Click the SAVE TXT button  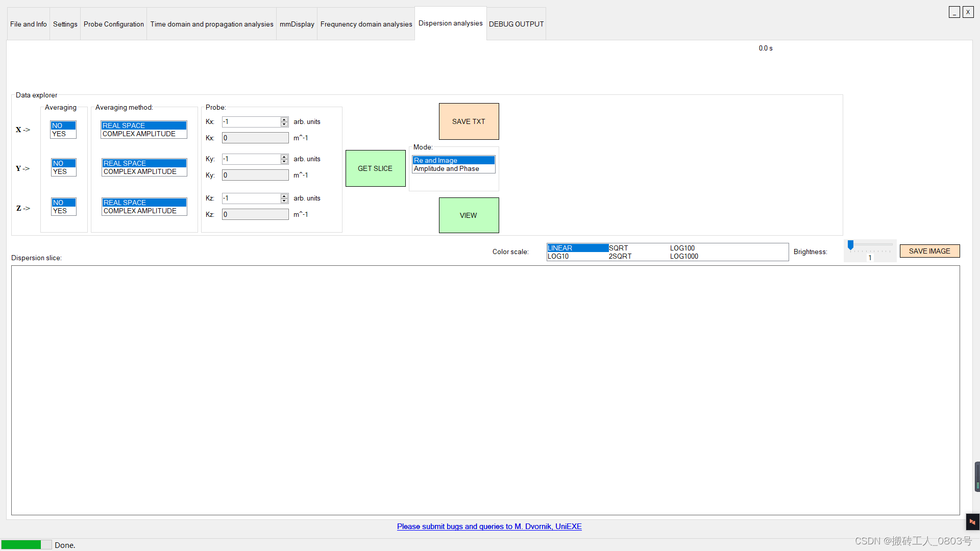(x=469, y=121)
